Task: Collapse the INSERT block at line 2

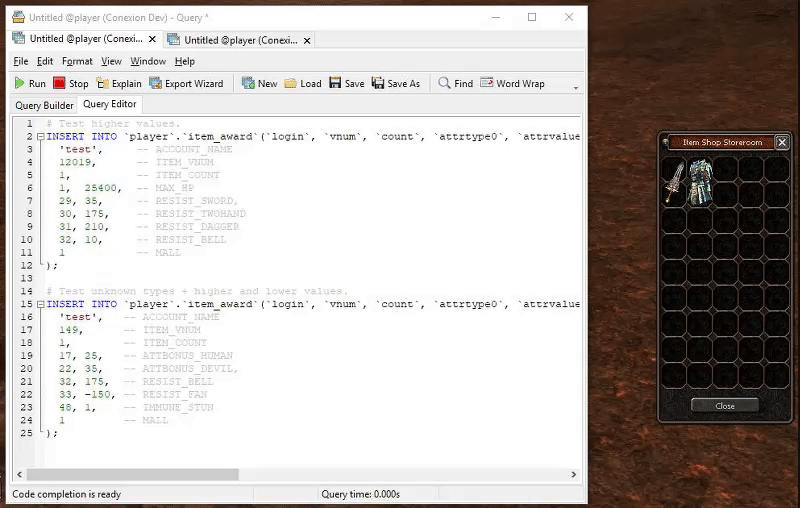Action: coord(40,137)
